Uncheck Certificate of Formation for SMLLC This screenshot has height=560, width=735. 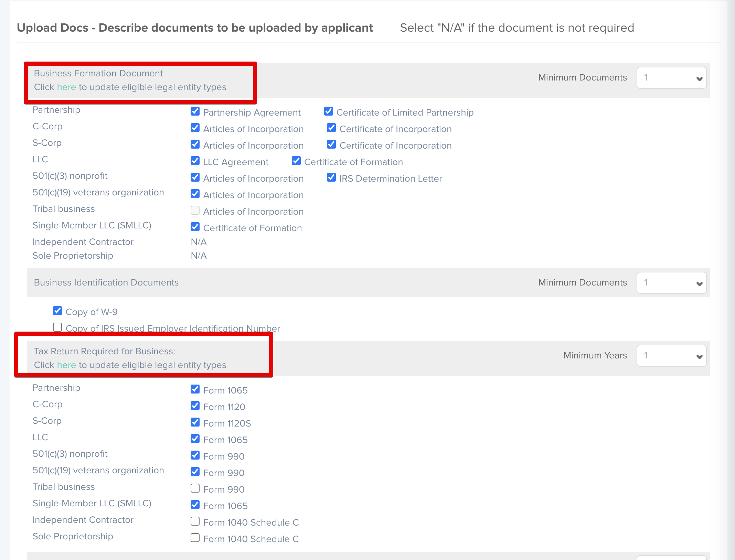point(195,227)
